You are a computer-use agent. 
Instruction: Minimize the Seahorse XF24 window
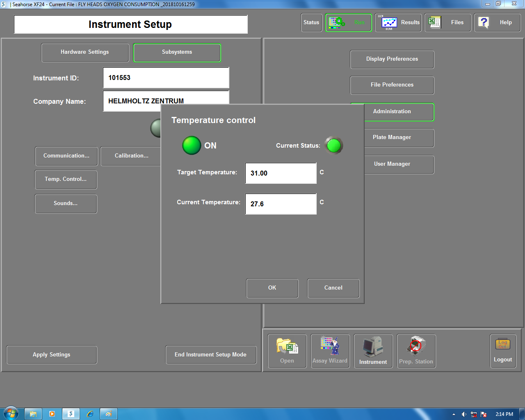click(487, 4)
